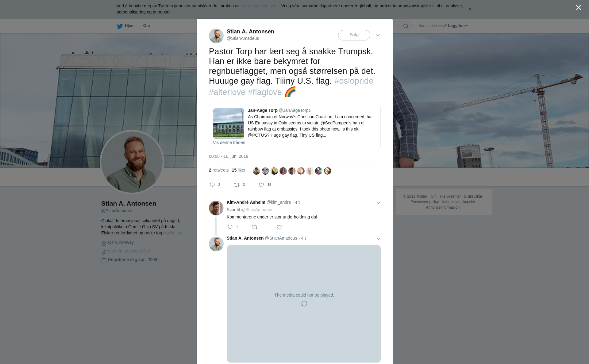Click Vis denne tråden link

229,142
